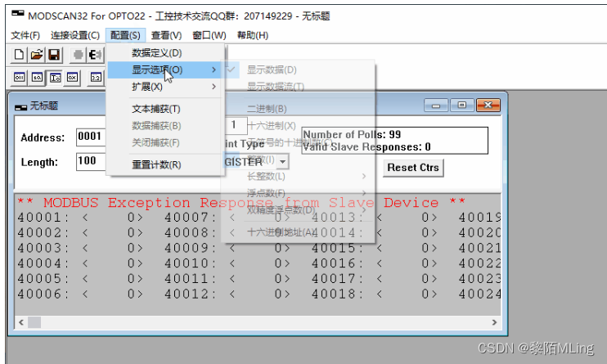607x364 pixels.
Task: Select the binary display format icon
Action: click(20, 78)
